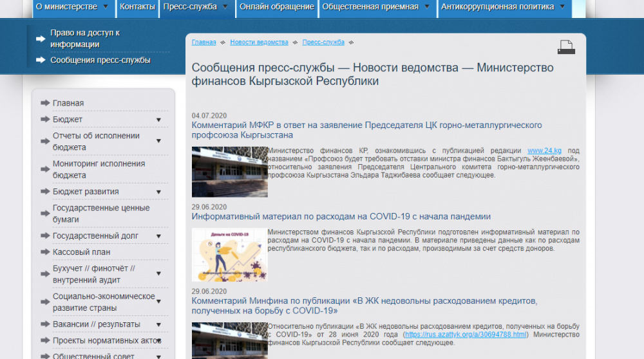The height and width of the screenshot is (359, 644).
Task: Click arrow icon next to Главная sidebar item
Action: point(45,103)
